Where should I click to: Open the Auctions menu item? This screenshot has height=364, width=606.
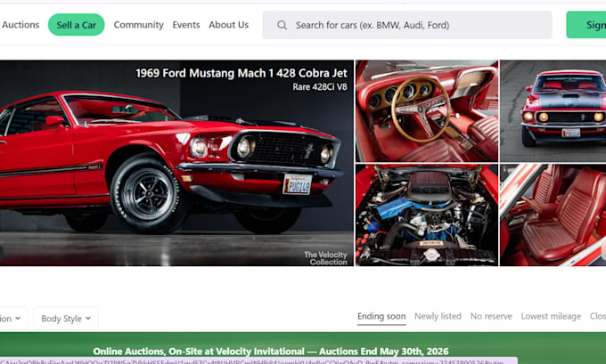pos(20,25)
